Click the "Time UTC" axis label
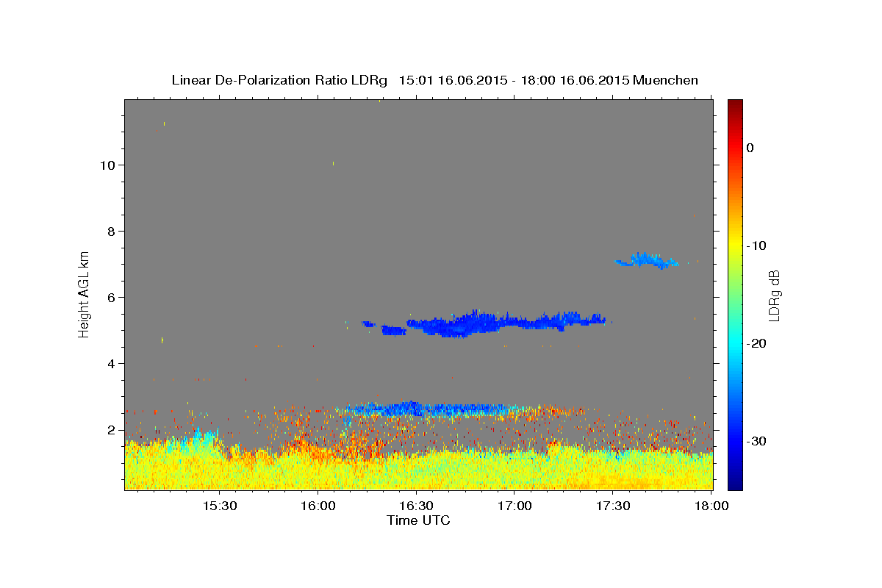 pos(418,520)
